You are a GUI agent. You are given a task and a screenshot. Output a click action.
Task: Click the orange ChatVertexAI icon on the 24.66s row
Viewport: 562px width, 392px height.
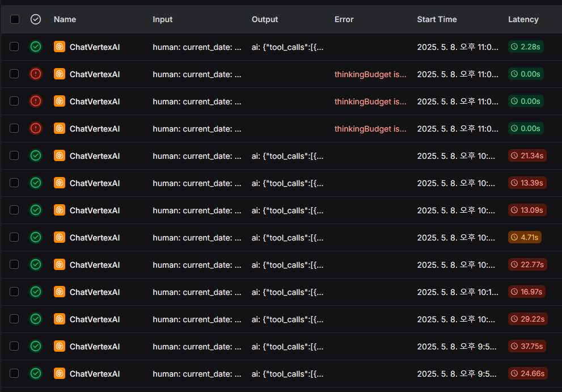(60, 374)
